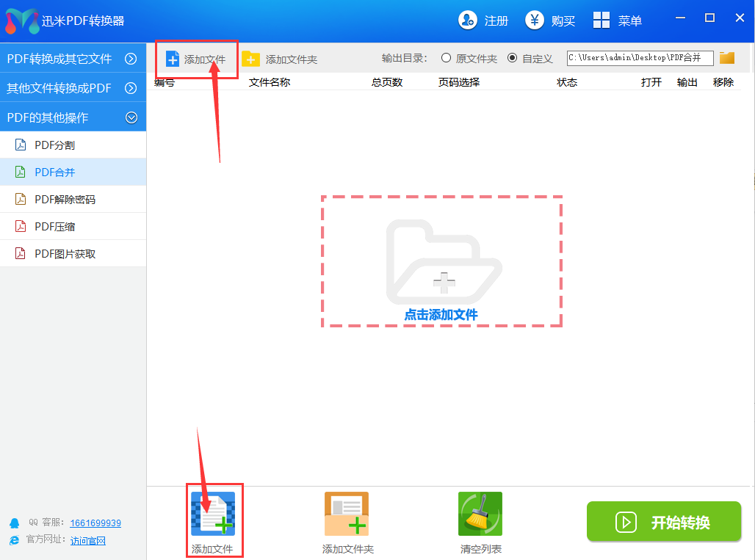Click the purchase yen icon
755x560 pixels.
pyautogui.click(x=535, y=21)
